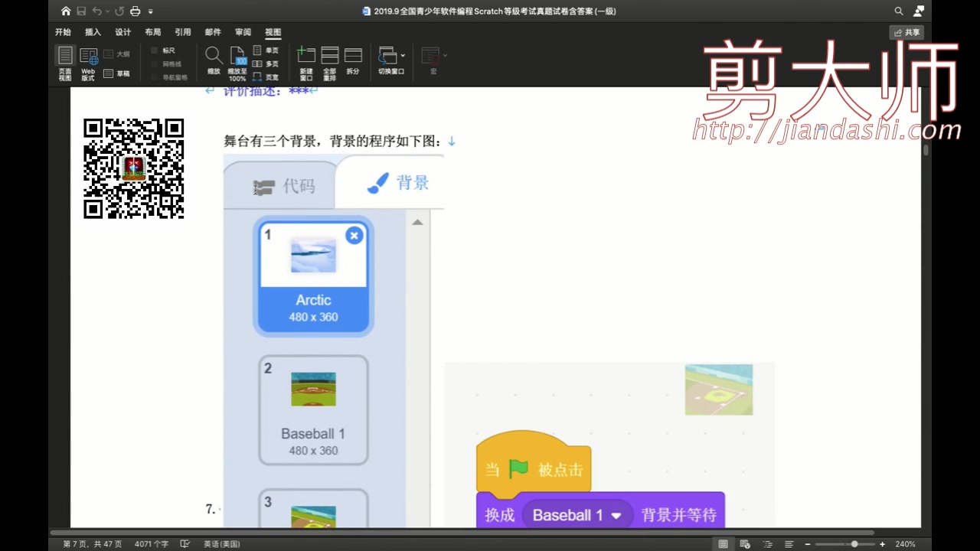The height and width of the screenshot is (551, 980).
Task: Click the page count 第 7 页, 共 47 页
Action: coord(92,544)
